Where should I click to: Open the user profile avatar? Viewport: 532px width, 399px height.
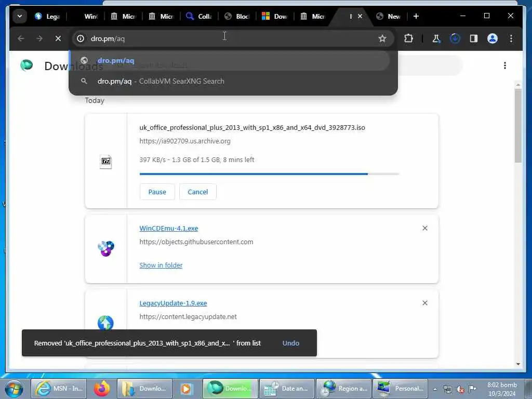click(x=493, y=38)
